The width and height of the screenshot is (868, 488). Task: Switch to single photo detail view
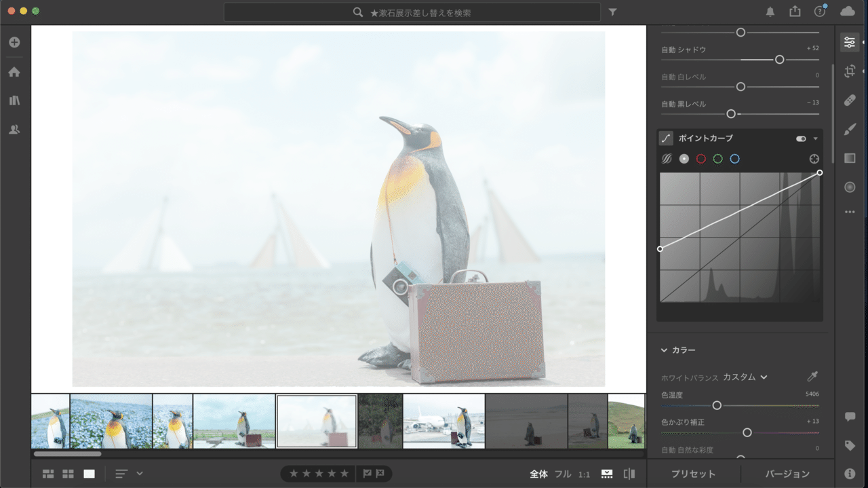pos(90,474)
